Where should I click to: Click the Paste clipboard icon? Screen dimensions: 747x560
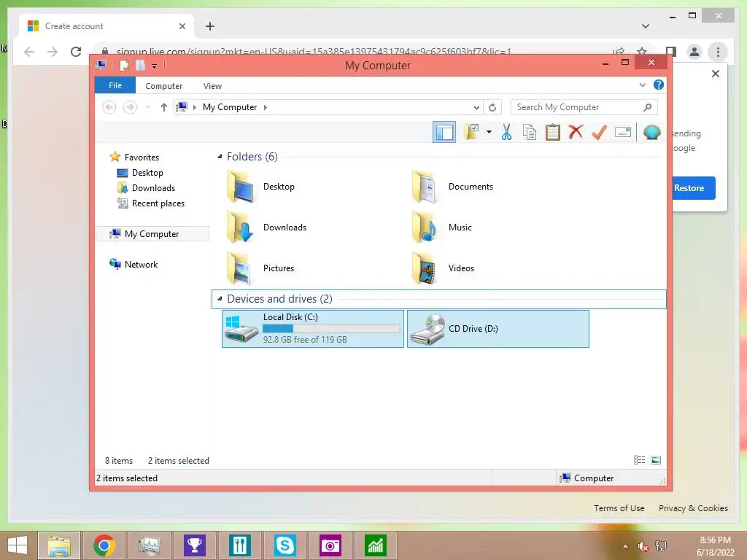point(553,132)
